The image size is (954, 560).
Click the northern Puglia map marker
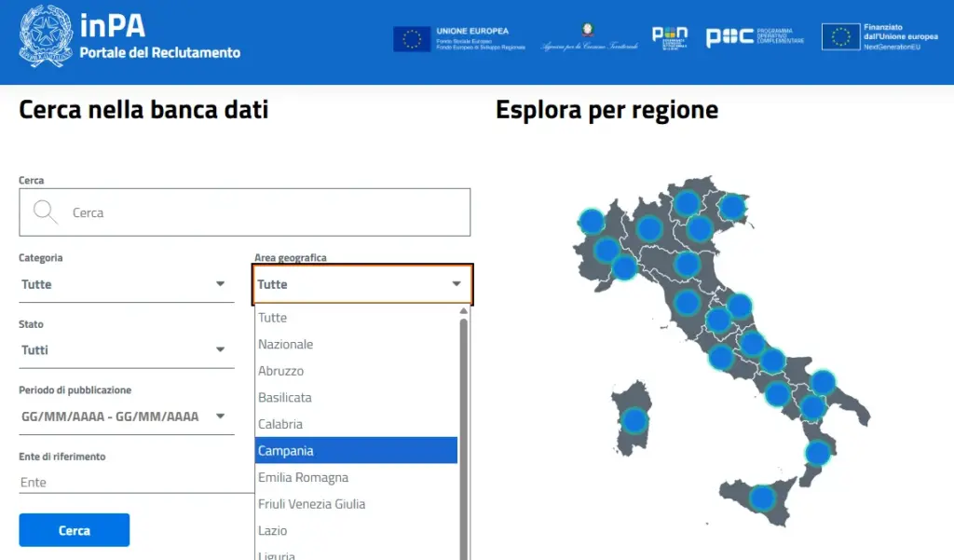(x=824, y=382)
